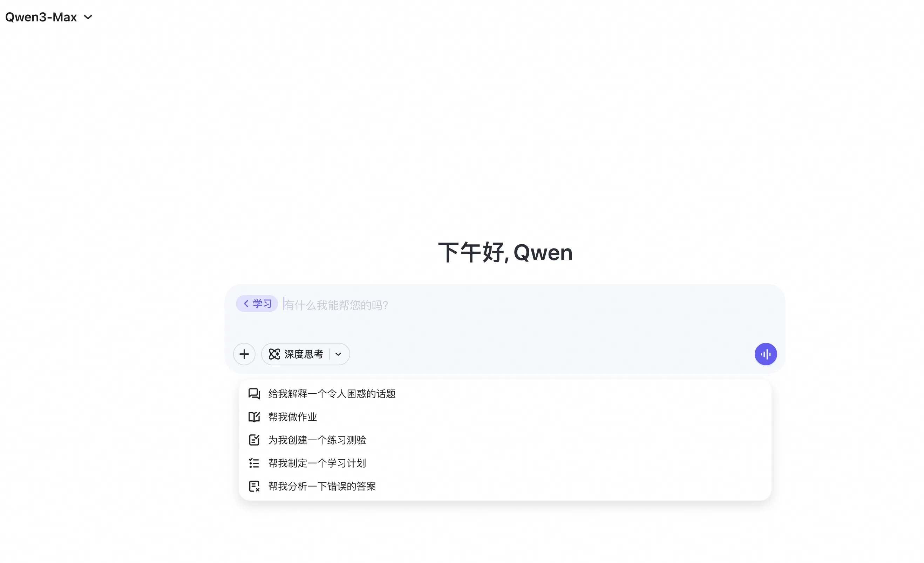Screen dimensions: 924x563
Task: Click the book-and-pencil icon beside 帮我做作业
Action: pos(254,417)
